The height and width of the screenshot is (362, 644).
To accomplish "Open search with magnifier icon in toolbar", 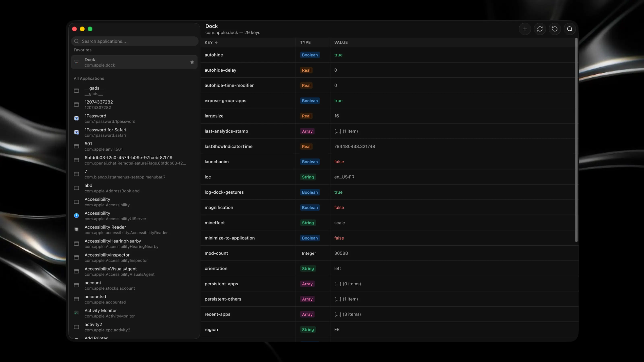I will coord(570,29).
